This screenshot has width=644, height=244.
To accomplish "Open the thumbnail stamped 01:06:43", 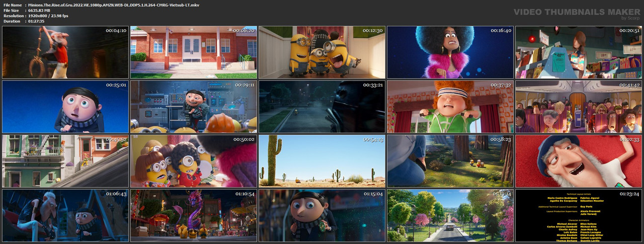I will click(65, 215).
